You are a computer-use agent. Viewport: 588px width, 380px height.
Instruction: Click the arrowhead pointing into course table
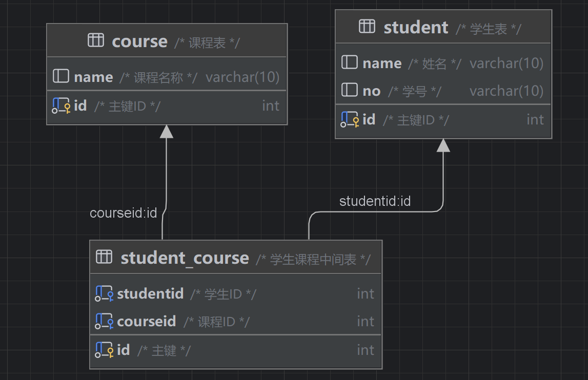(167, 132)
